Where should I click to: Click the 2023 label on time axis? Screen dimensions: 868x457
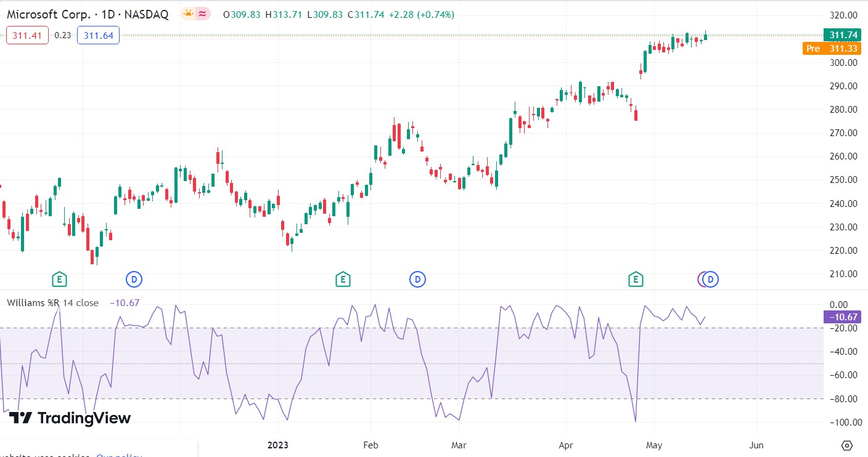coord(279,445)
